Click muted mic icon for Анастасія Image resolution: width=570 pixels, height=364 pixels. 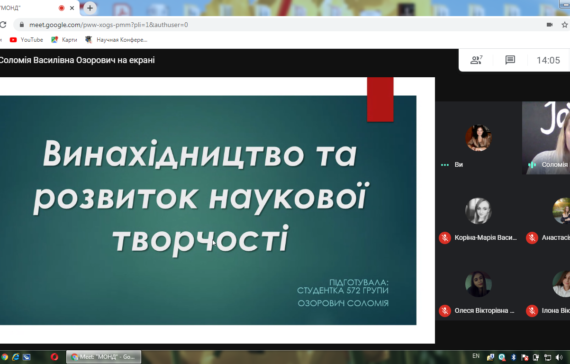coord(532,238)
